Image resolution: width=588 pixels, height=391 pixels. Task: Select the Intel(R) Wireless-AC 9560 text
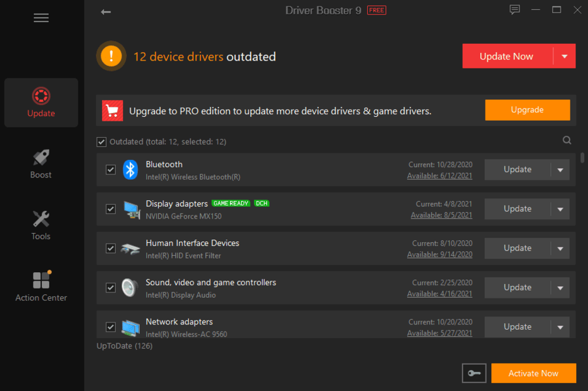pyautogui.click(x=186, y=334)
